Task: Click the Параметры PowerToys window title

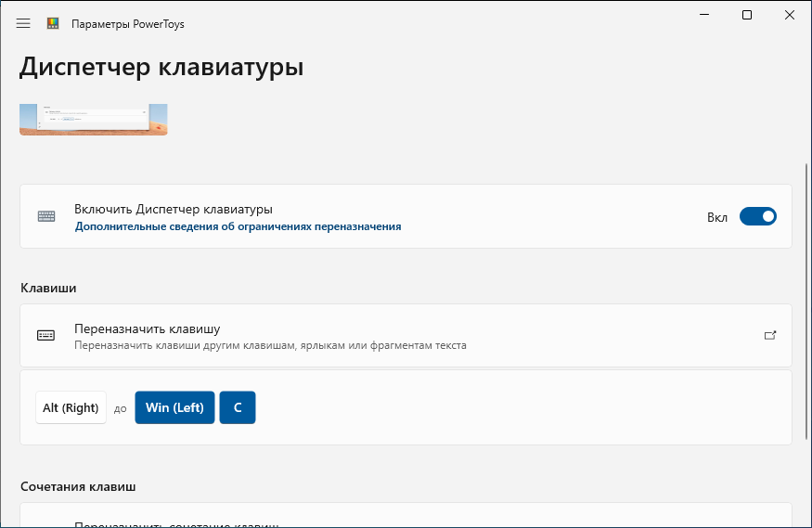Action: (128, 24)
